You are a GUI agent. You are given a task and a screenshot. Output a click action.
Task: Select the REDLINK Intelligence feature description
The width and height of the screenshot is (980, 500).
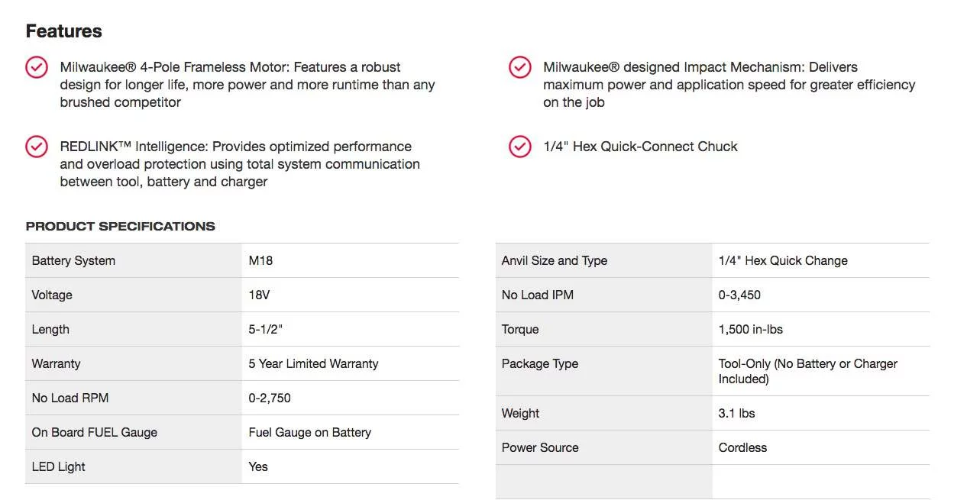point(240,164)
